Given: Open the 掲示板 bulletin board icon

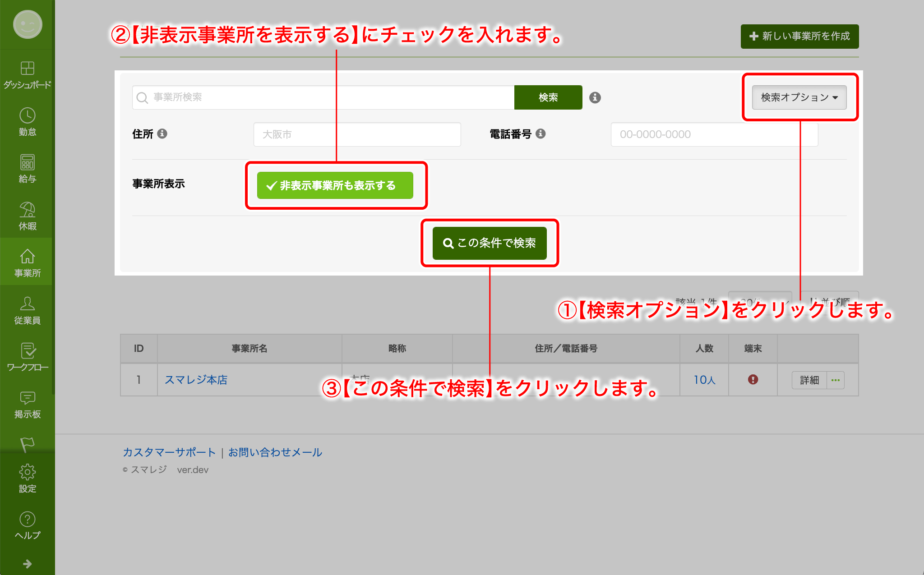Looking at the screenshot, I should click(27, 398).
